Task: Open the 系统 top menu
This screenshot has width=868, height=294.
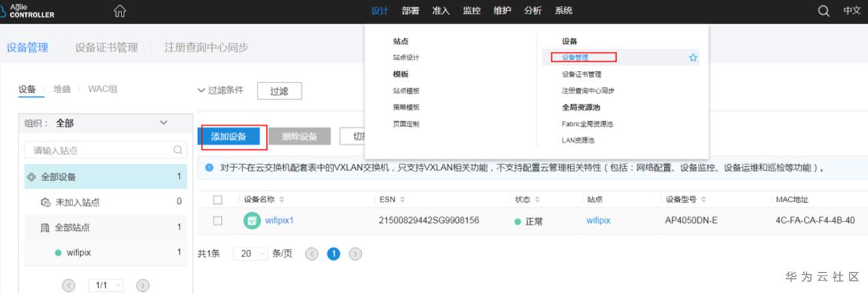Action: point(563,11)
